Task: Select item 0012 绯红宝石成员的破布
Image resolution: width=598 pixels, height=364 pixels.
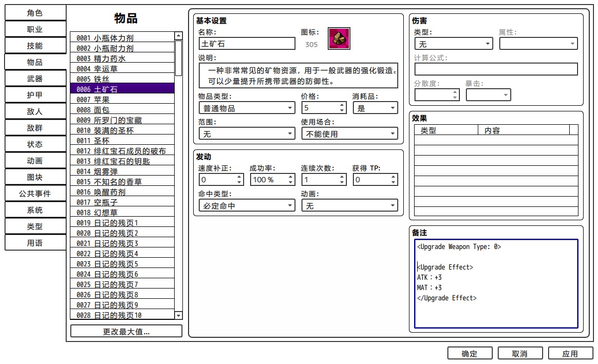Action: (122, 151)
